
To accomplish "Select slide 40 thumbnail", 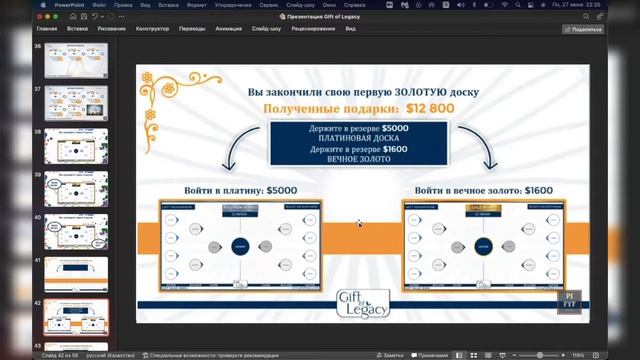I will [x=76, y=231].
